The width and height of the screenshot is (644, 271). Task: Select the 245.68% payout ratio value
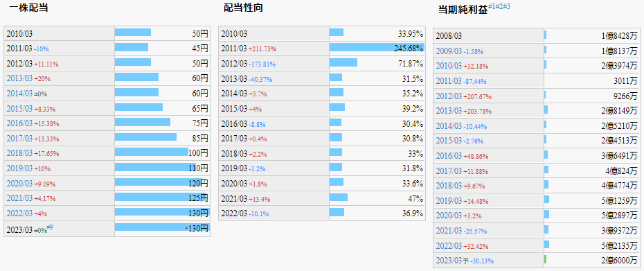[409, 49]
